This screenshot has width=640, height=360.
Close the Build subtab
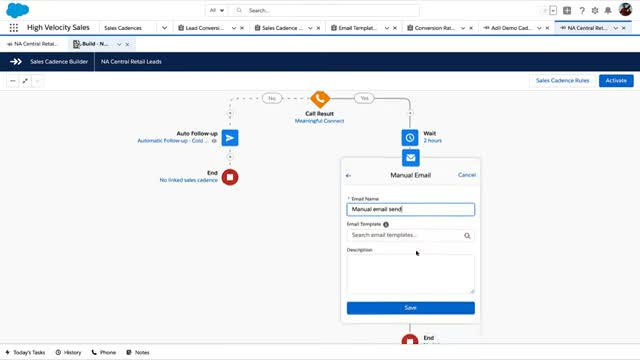[127, 44]
